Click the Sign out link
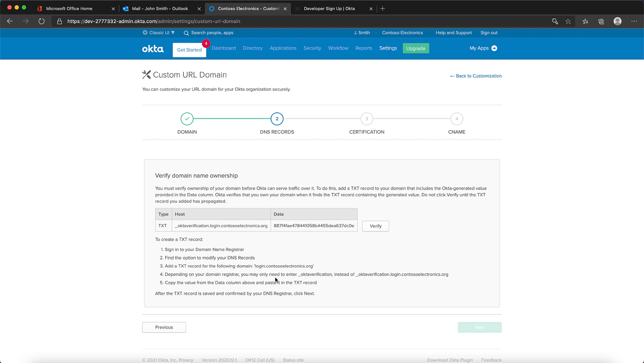The height and width of the screenshot is (363, 644). click(489, 33)
